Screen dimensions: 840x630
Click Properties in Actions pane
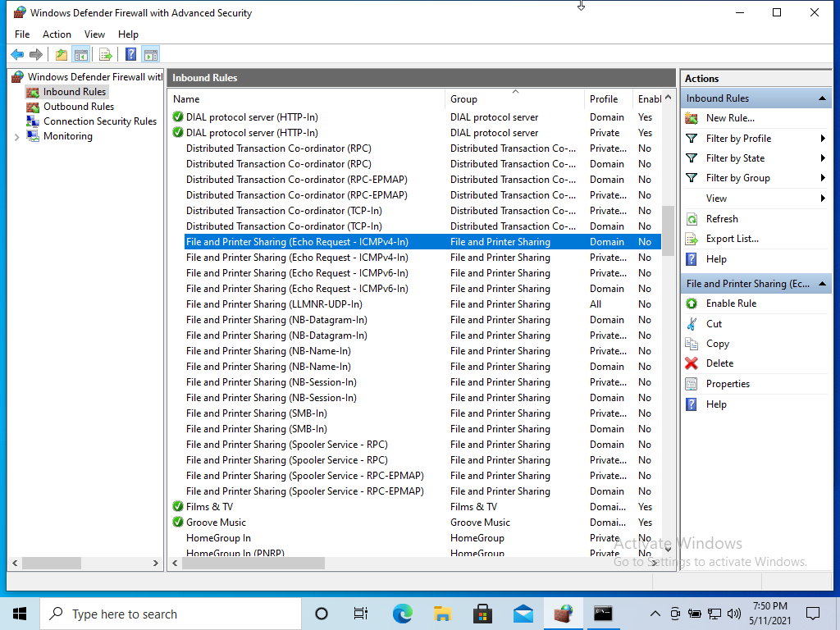(x=728, y=384)
